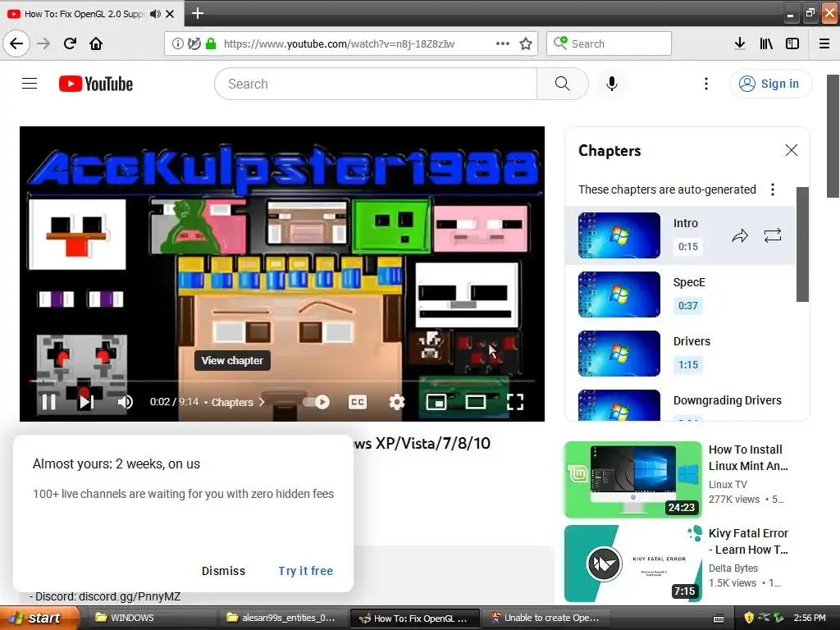Viewport: 840px width, 630px height.
Task: Close the Chapters panel
Action: 792,151
